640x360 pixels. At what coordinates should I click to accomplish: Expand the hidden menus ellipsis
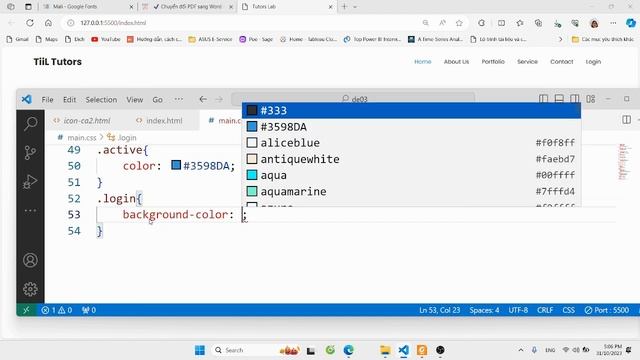click(x=178, y=99)
